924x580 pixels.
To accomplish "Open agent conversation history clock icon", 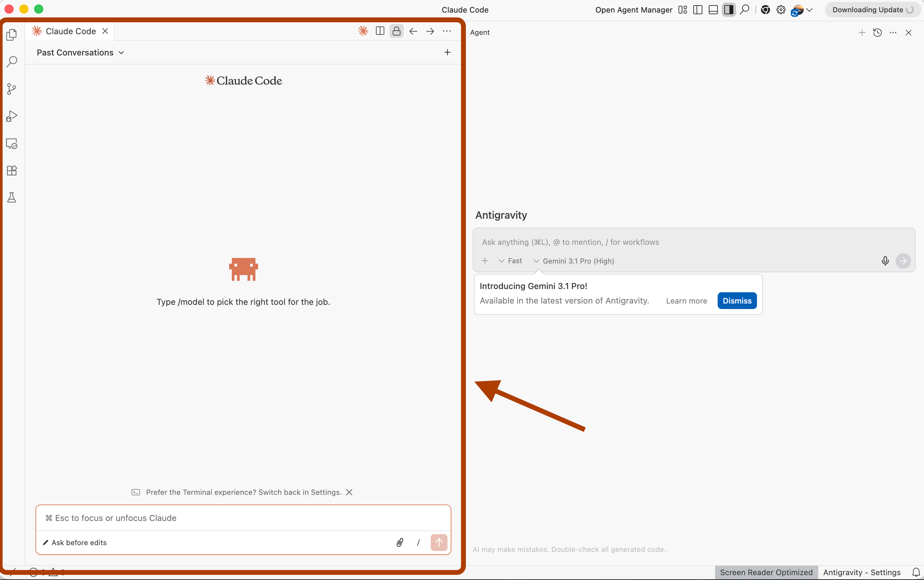I will 877,33.
